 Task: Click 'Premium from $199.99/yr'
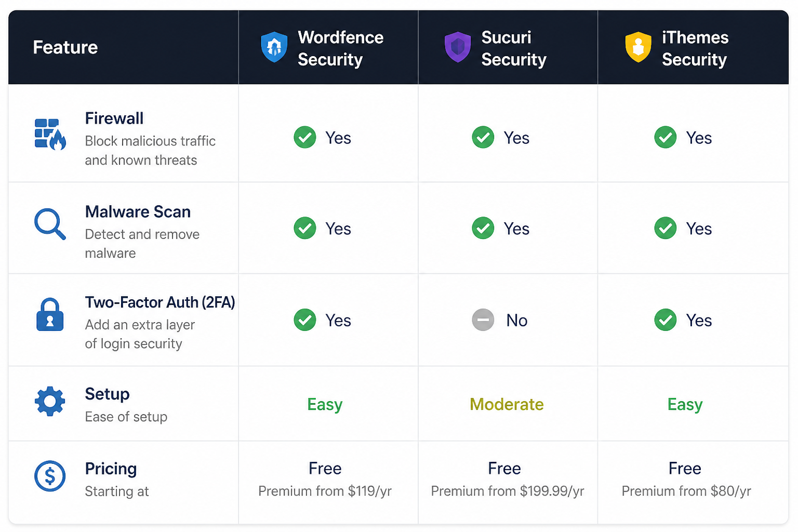click(508, 491)
